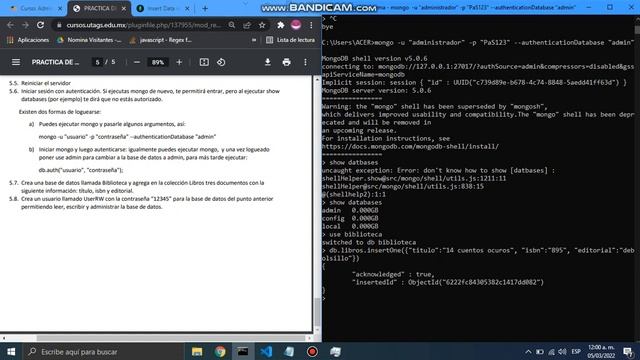The image size is (640, 360).
Task: Close the Insert Data tab
Action: pyautogui.click(x=187, y=8)
